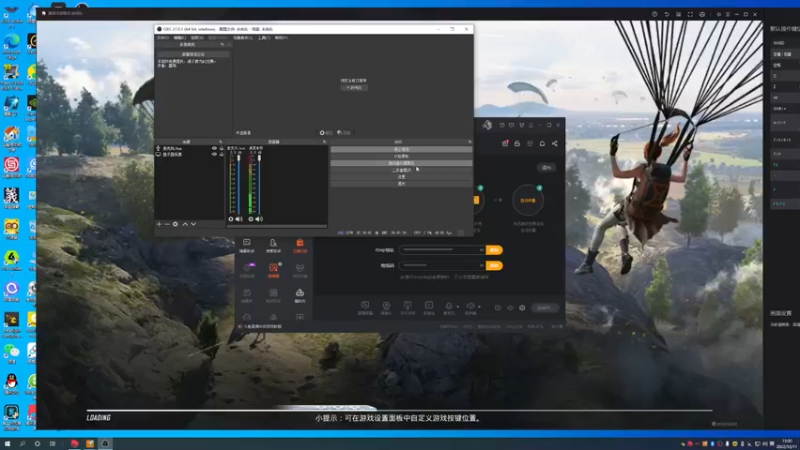Click the orange copy button beside the rtmp address
This screenshot has height=450, width=800.
click(494, 250)
